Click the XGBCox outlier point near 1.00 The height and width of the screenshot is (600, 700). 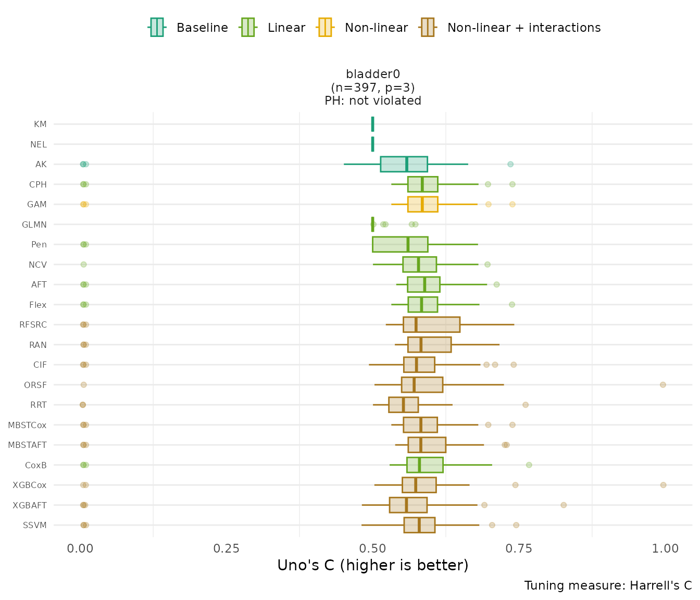click(x=663, y=485)
